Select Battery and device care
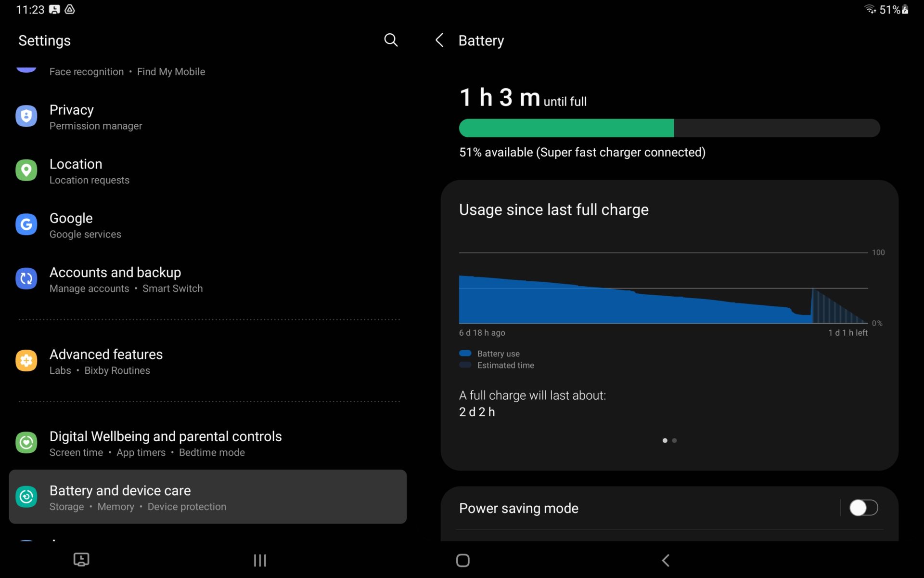 208,497
